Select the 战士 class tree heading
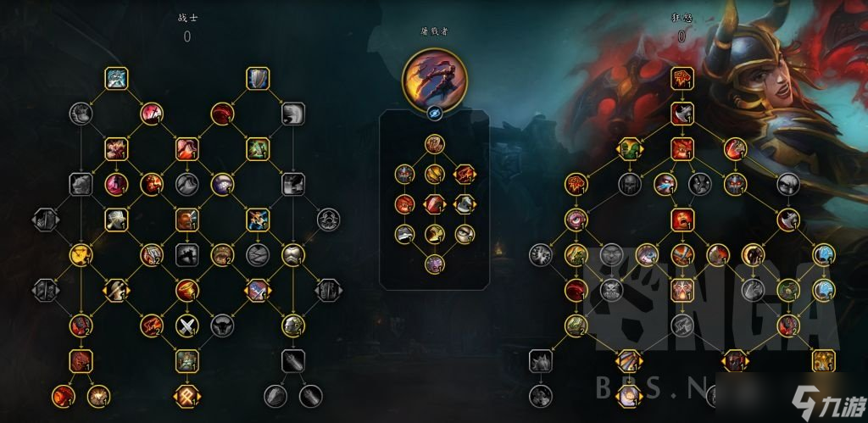The width and height of the screenshot is (868, 423). pos(187,18)
